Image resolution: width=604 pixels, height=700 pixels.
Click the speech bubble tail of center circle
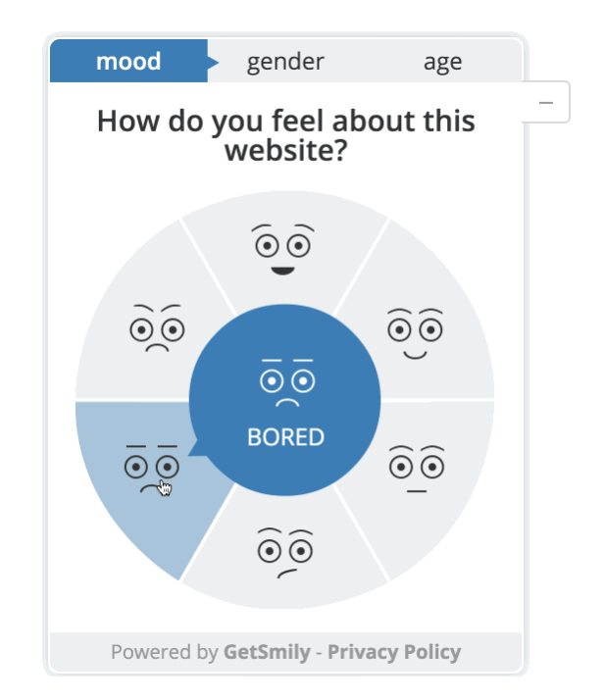point(195,449)
